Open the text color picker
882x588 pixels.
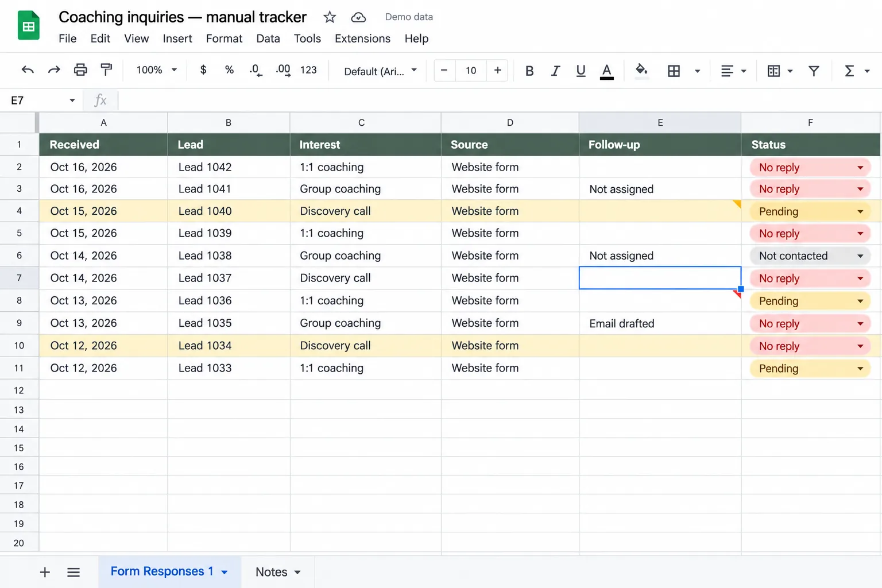606,71
